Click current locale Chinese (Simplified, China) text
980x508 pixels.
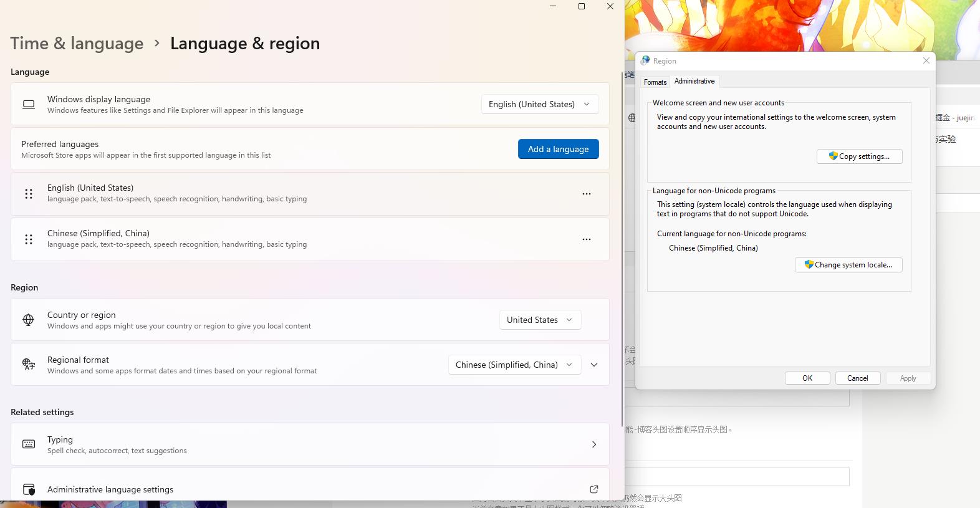713,248
